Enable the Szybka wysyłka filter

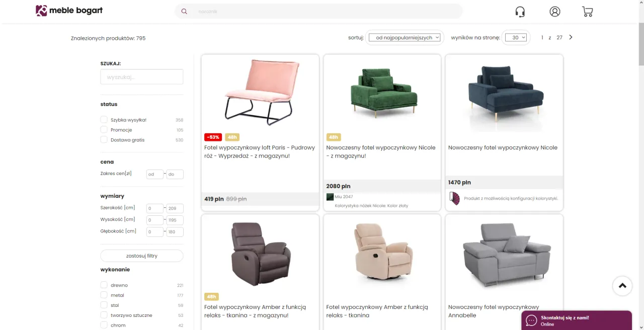104,119
